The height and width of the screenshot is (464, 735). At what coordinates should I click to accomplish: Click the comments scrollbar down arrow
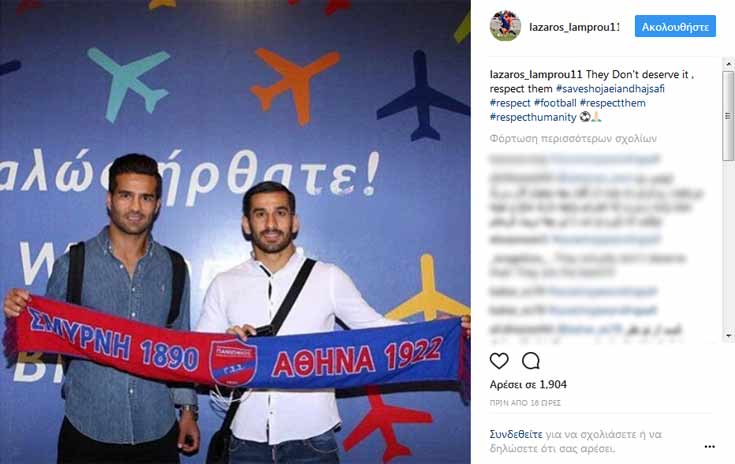(x=728, y=336)
